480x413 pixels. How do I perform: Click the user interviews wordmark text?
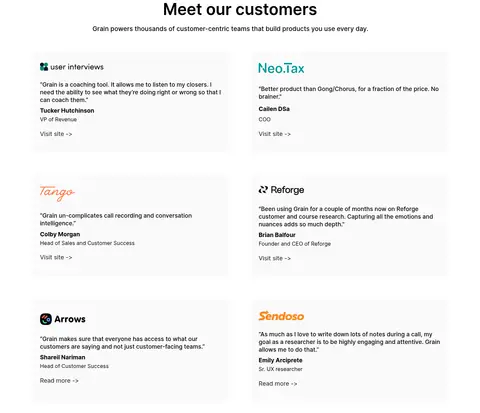77,67
